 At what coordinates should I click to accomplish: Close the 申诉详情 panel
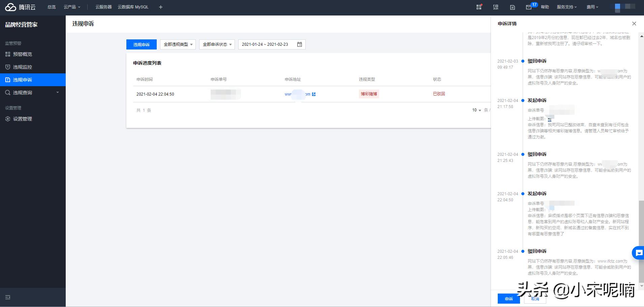pos(634,24)
